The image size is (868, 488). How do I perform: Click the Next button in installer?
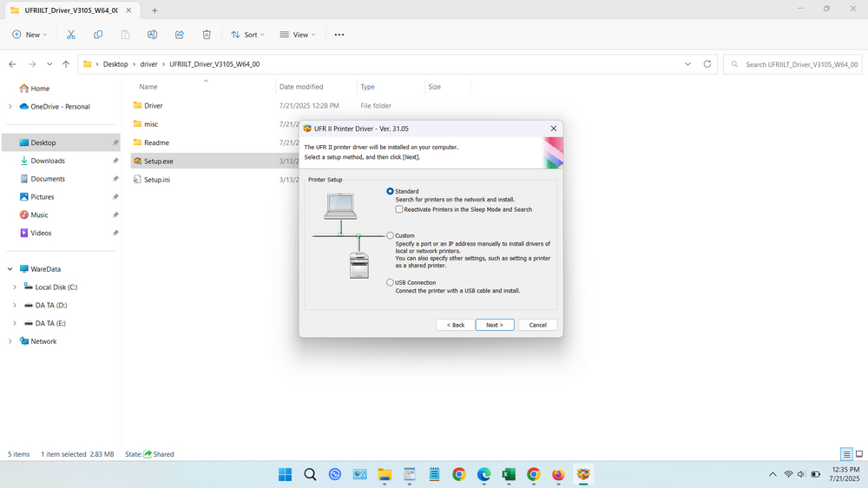495,325
